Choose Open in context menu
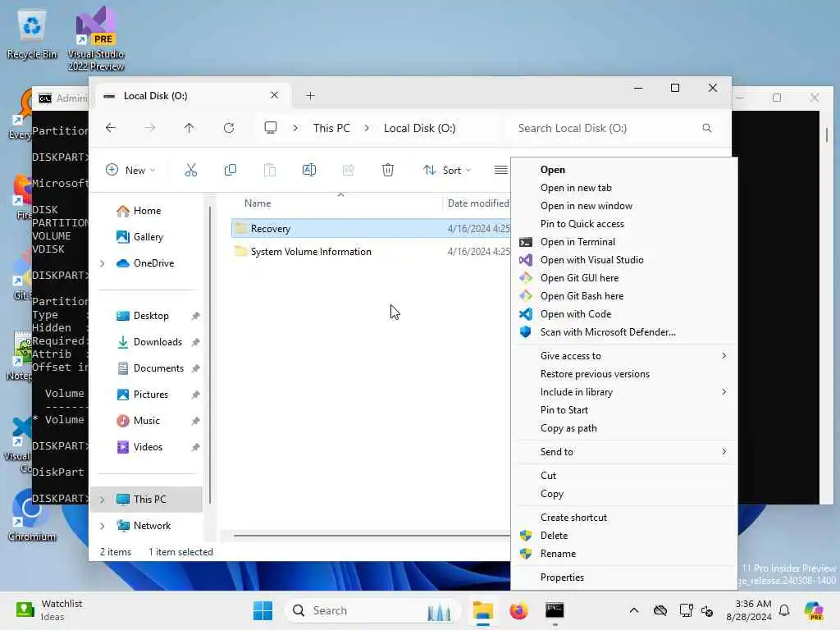Screen dimensions: 840x630 [x=624, y=170]
